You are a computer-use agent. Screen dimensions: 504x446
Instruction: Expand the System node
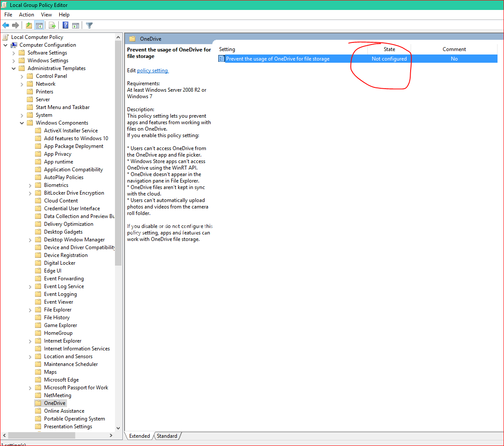22,115
